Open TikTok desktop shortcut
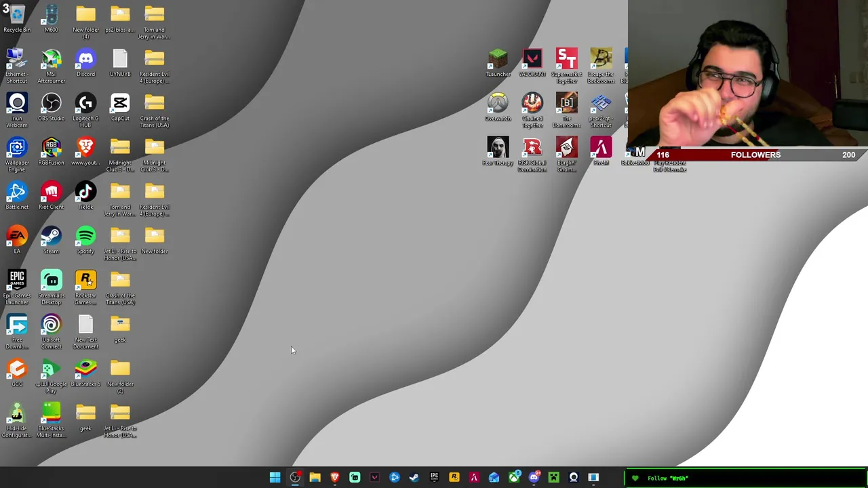Screen dimensions: 868x488 [x=86, y=195]
